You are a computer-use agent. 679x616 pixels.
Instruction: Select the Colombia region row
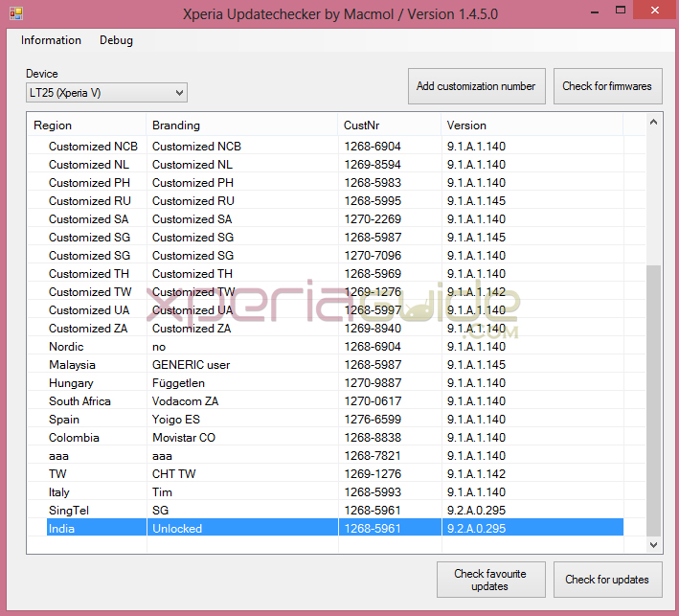coord(326,438)
